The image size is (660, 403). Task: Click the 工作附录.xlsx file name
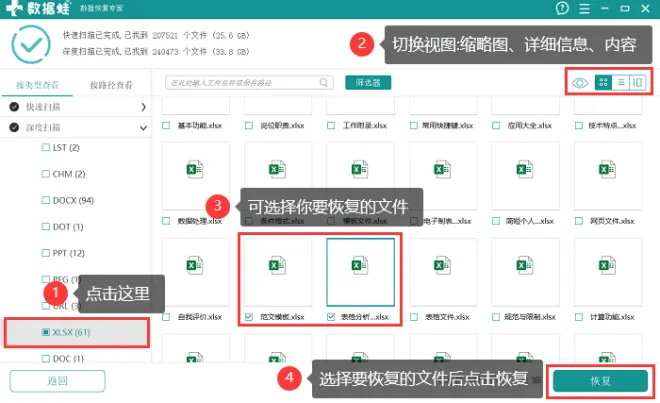(365, 125)
